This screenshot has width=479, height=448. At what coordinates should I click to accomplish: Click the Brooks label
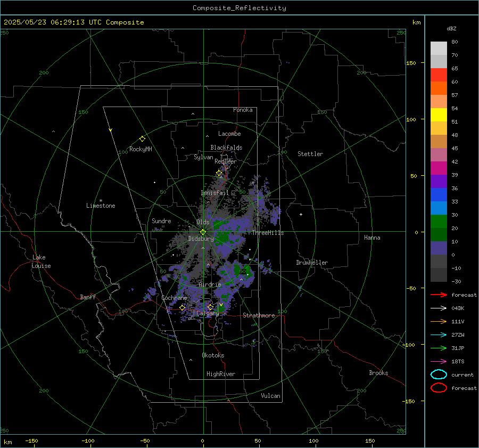378,373
